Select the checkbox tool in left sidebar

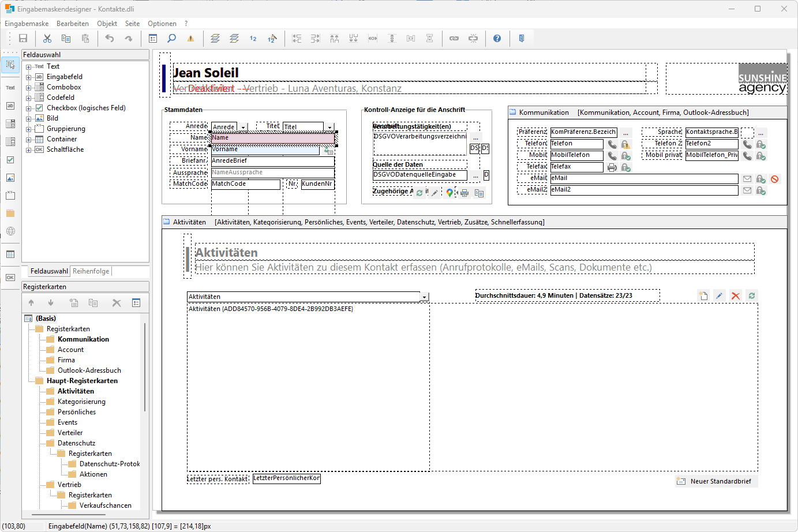click(10, 160)
